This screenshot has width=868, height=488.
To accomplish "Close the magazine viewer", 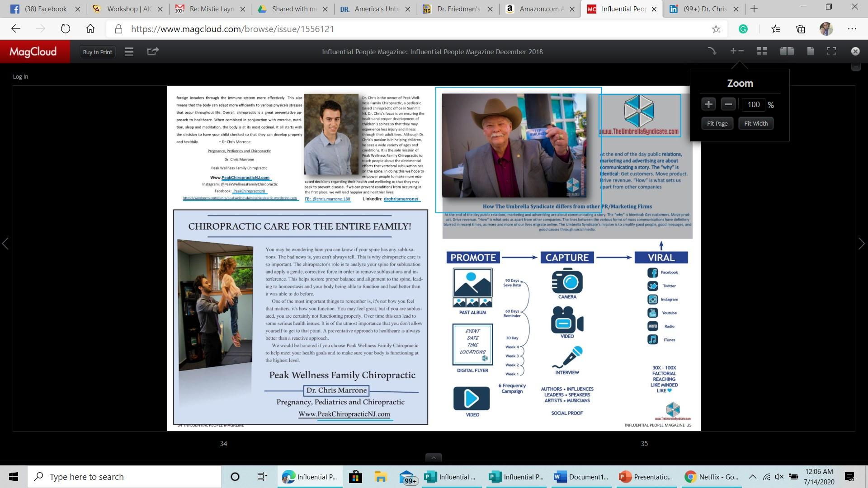I will tap(855, 51).
